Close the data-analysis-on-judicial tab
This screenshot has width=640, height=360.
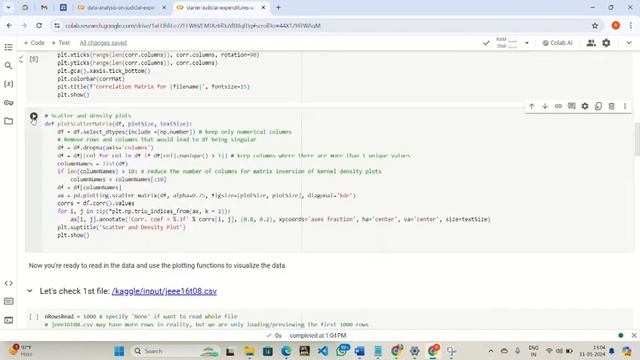164,7
